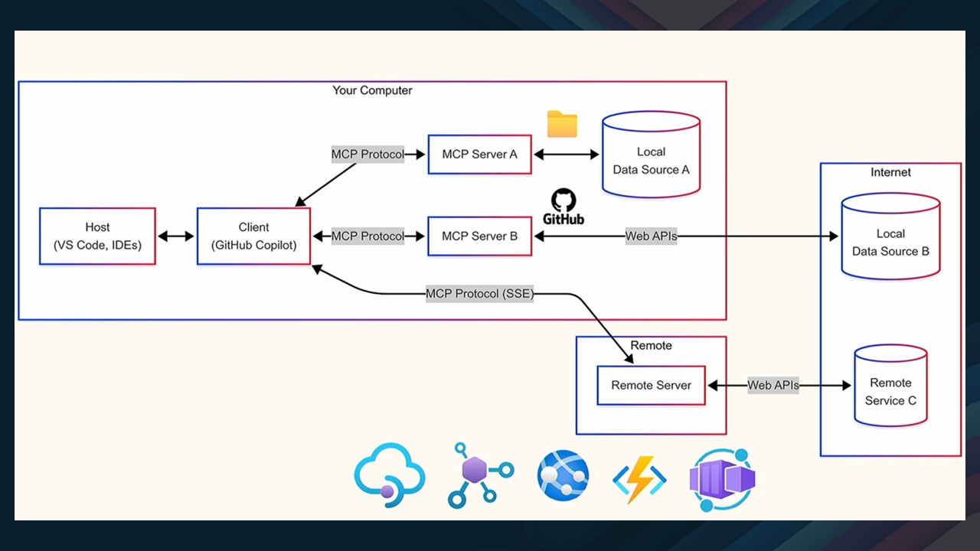Click the Remote Service C cylinder
Screen dimensions: 980x551
[x=890, y=385]
